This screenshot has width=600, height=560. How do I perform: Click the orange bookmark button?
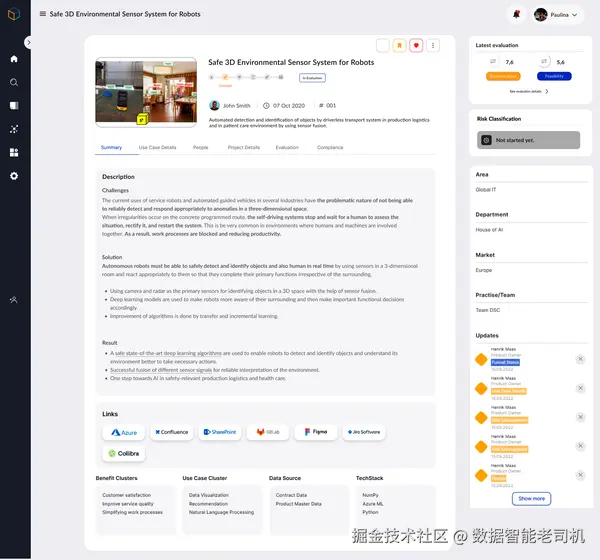click(x=399, y=46)
